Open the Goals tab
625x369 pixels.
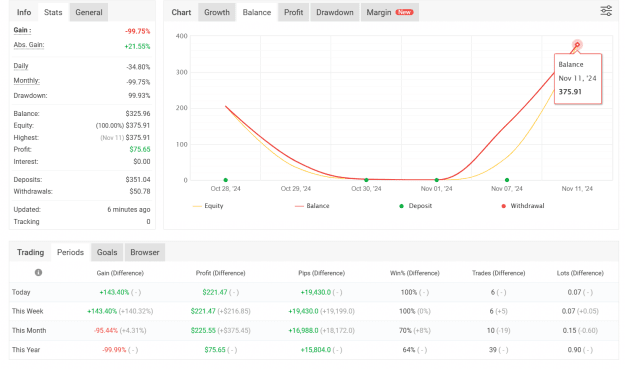[x=107, y=252]
